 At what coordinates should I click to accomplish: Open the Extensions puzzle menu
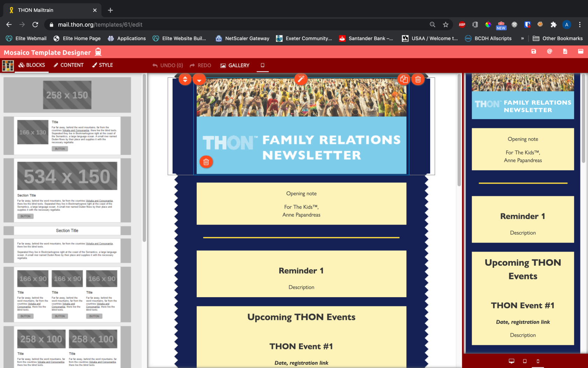[553, 25]
